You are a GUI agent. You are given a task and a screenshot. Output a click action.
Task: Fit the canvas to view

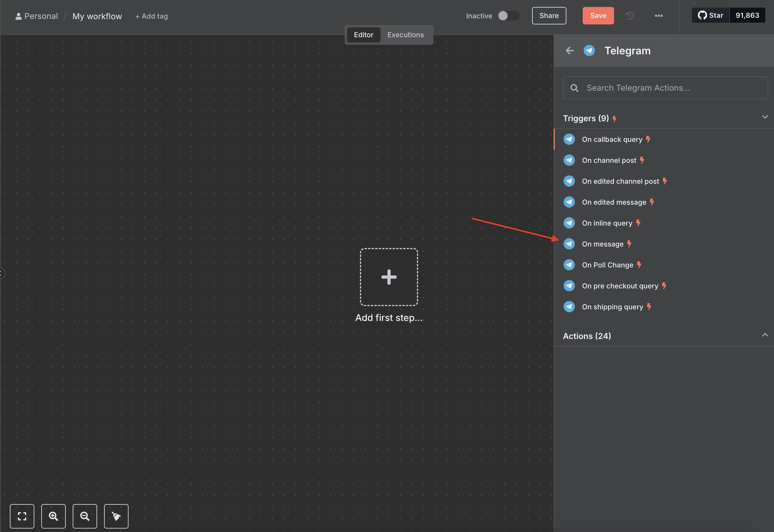[22, 516]
